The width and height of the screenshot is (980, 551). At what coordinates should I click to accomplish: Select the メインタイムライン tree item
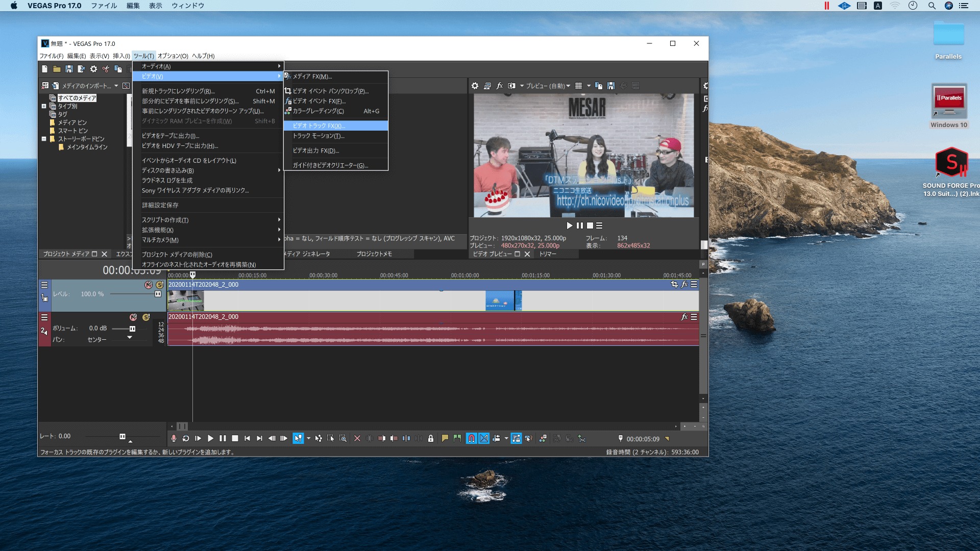pyautogui.click(x=87, y=147)
